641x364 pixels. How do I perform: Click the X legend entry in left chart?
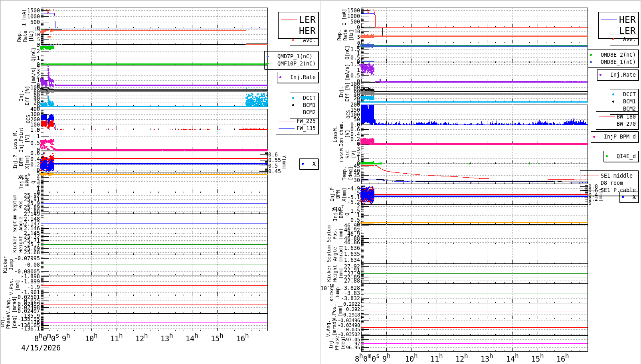pos(314,164)
